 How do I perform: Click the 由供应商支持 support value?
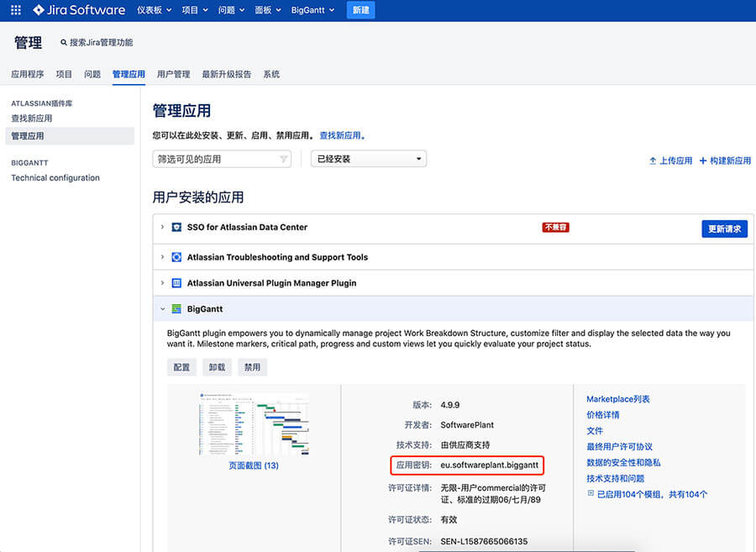(465, 445)
